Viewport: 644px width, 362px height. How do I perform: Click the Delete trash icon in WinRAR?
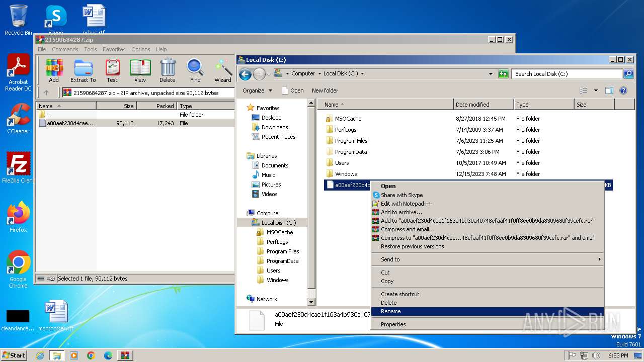[x=168, y=70]
